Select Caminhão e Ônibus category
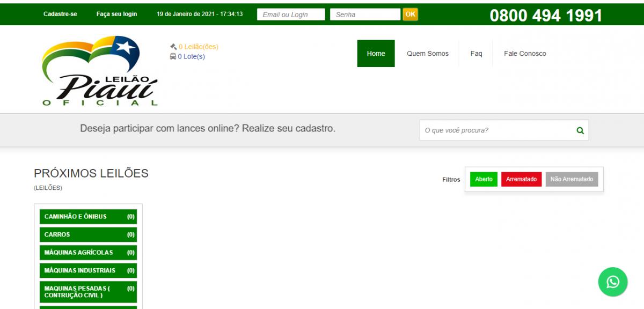Viewport: 644px width, 309px height. (88, 217)
